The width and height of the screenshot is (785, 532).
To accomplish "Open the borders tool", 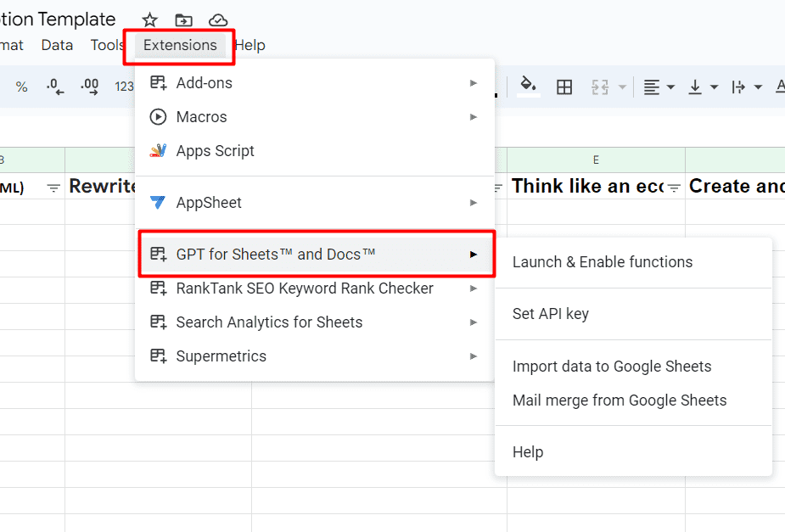I will pos(564,87).
